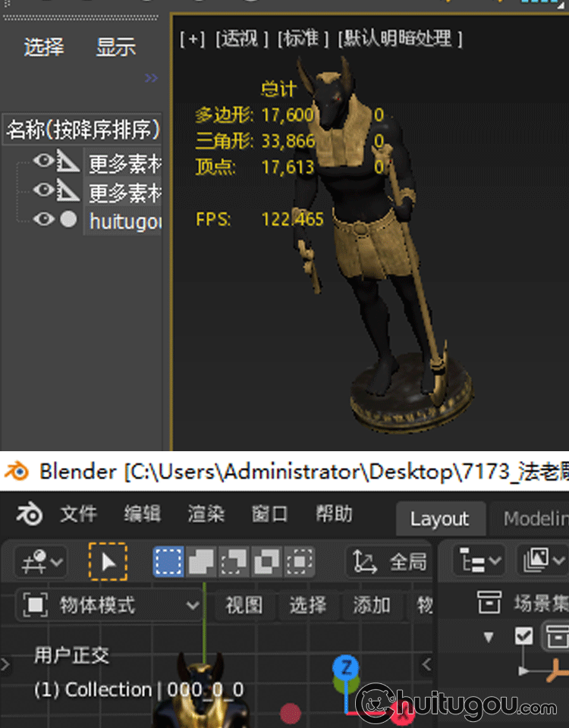Open the outliner editor type dropdown
569x728 pixels.
479,561
